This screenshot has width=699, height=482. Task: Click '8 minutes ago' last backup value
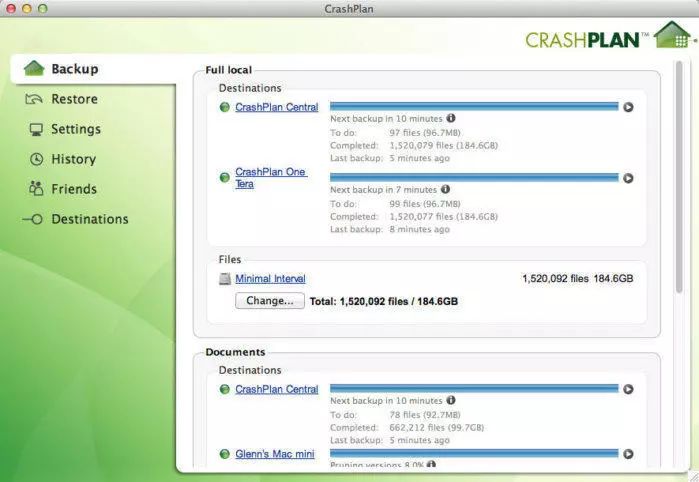419,229
